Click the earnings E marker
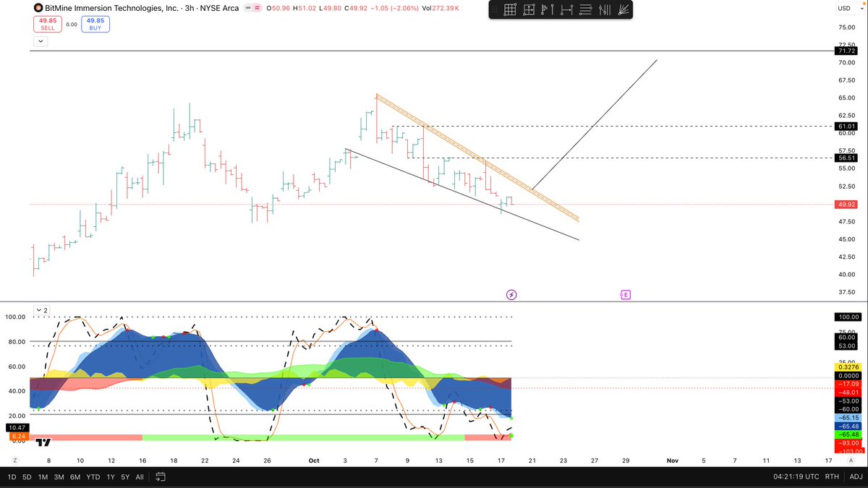The width and height of the screenshot is (868, 488). 625,294
